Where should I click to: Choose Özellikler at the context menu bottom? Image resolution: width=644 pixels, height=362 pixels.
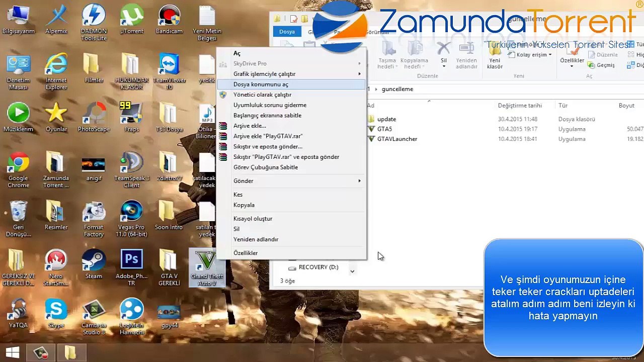click(291, 253)
